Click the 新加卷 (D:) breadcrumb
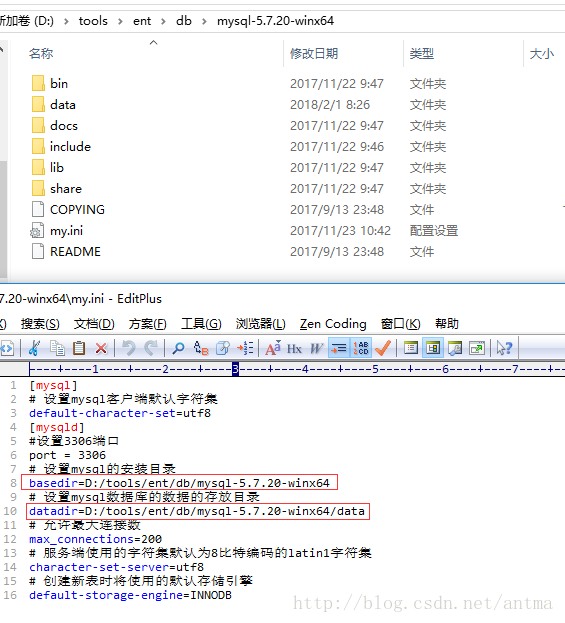This screenshot has height=623, width=565. (27, 21)
